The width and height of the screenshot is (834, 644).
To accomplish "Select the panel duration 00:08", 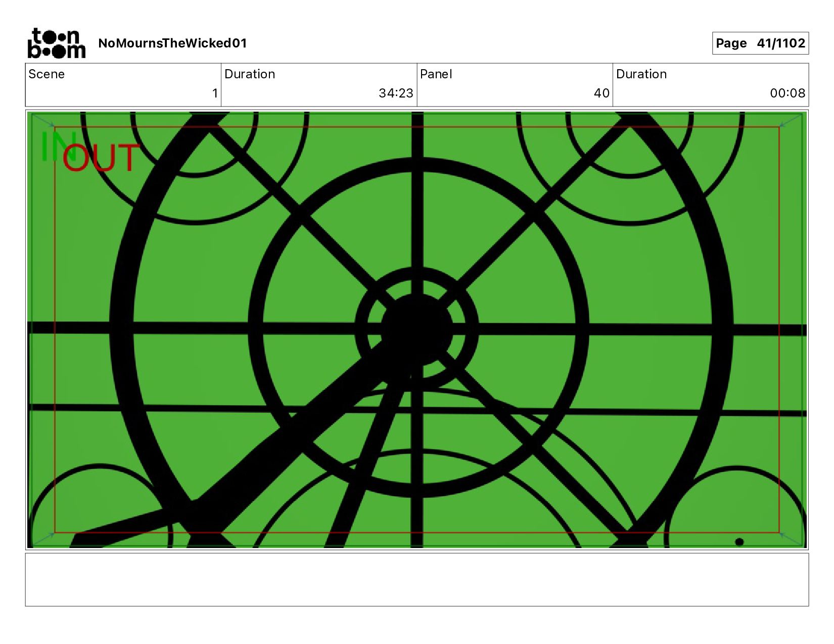I will [787, 93].
